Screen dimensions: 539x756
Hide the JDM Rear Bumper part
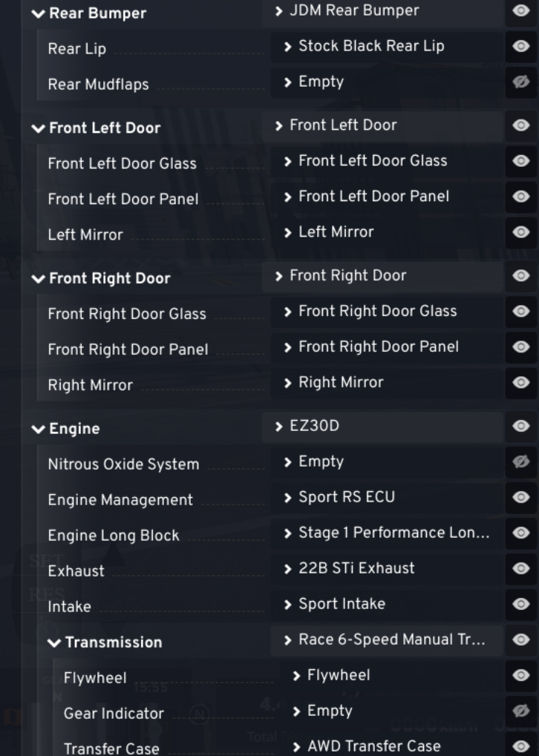pos(520,10)
